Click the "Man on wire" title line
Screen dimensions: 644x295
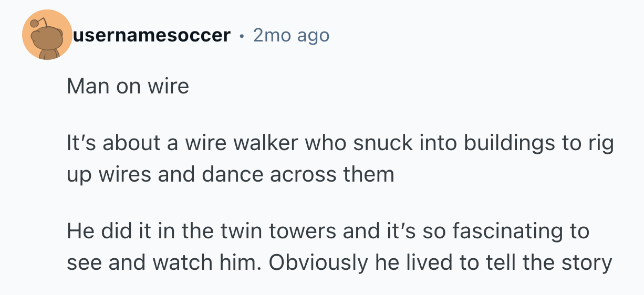[128, 87]
